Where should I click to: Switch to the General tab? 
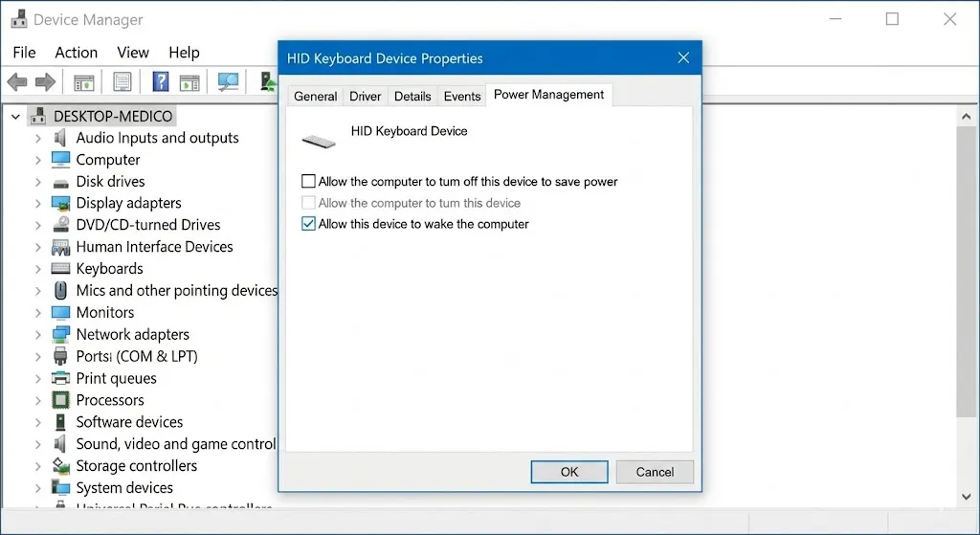click(x=315, y=97)
